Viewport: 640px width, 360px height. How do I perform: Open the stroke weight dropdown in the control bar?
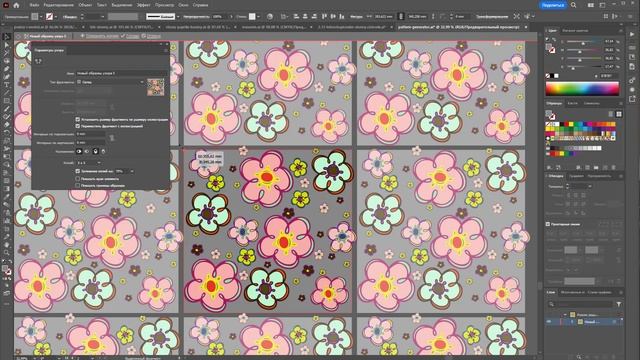point(102,17)
